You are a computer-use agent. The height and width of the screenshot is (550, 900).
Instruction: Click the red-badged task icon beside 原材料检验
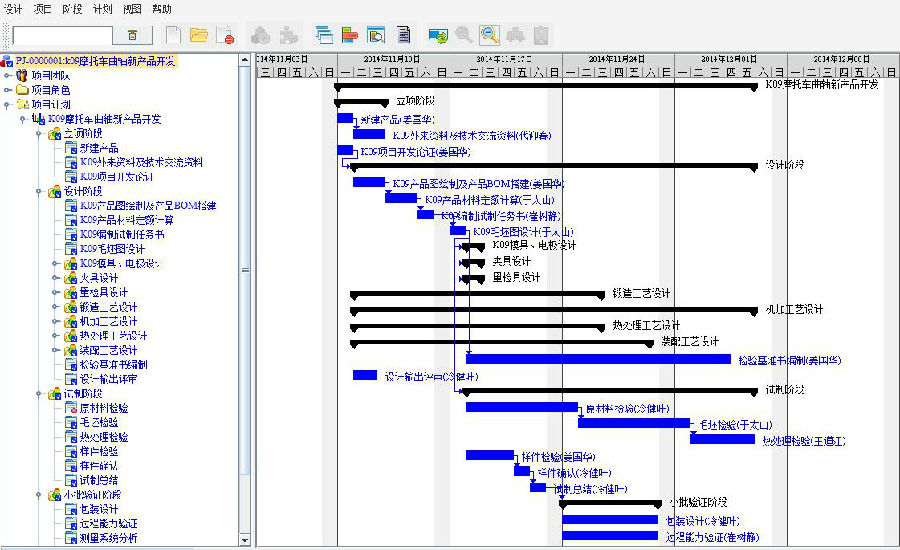pyautogui.click(x=71, y=408)
